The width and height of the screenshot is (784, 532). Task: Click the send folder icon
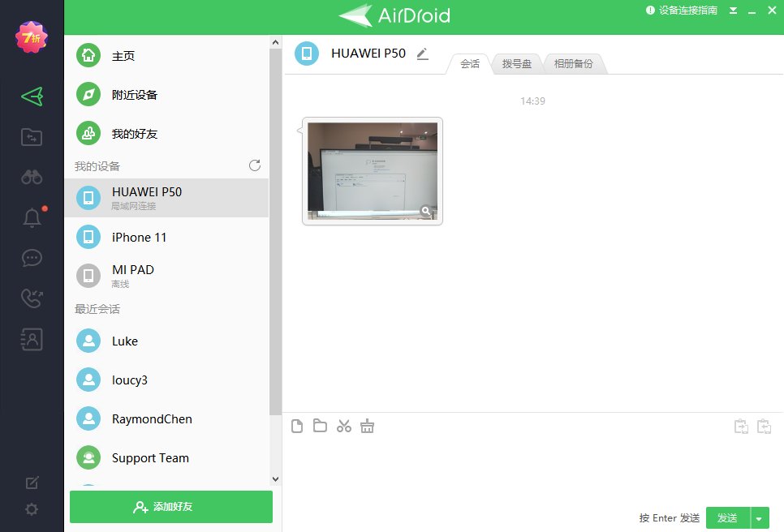tap(320, 426)
